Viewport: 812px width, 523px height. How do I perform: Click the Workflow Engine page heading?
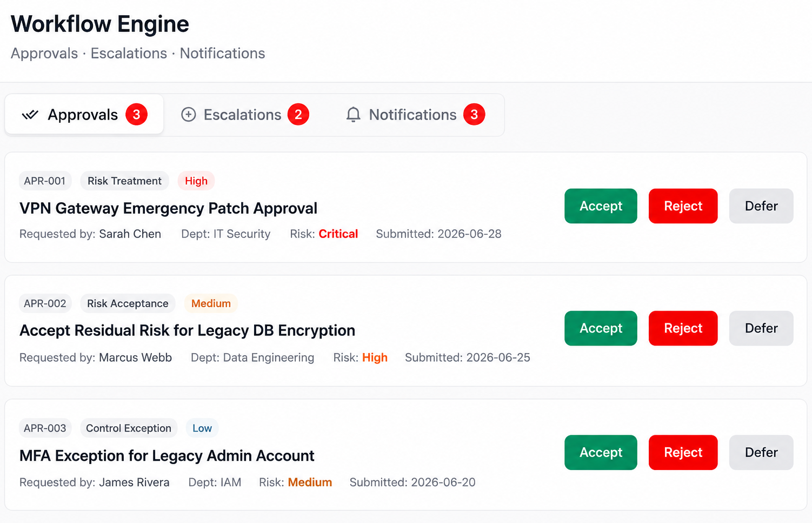(x=100, y=24)
